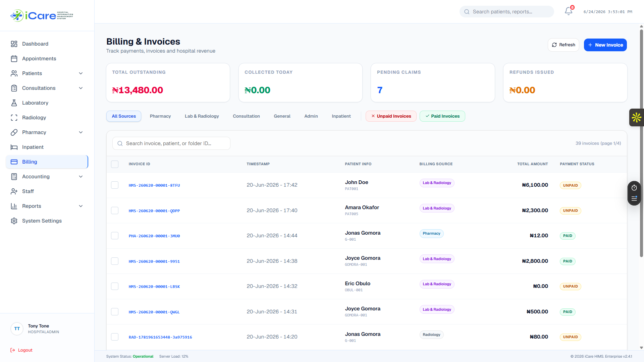The width and height of the screenshot is (644, 362).
Task: Click the Inpatient bed icon
Action: [x=14, y=147]
